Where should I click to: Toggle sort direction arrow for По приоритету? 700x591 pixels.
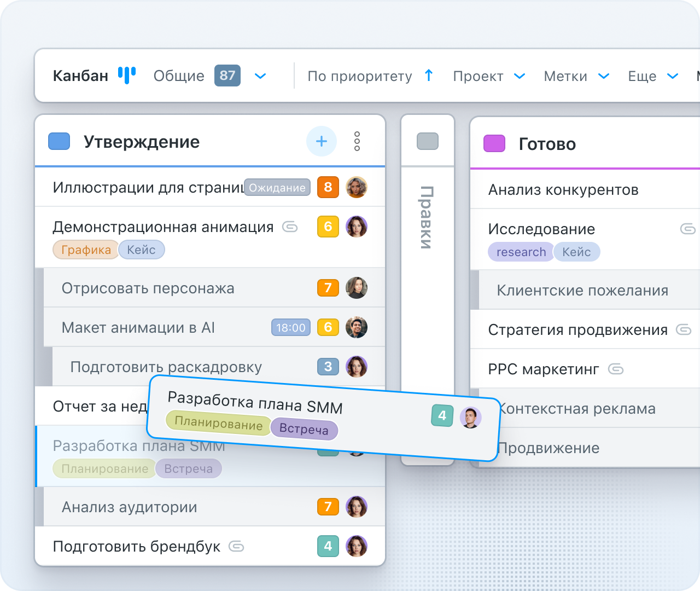[x=429, y=76]
